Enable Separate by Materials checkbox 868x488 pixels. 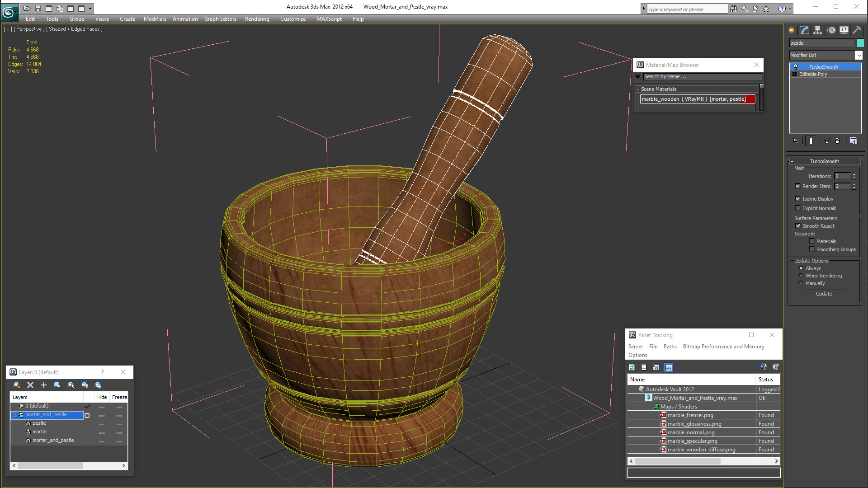pyautogui.click(x=812, y=241)
